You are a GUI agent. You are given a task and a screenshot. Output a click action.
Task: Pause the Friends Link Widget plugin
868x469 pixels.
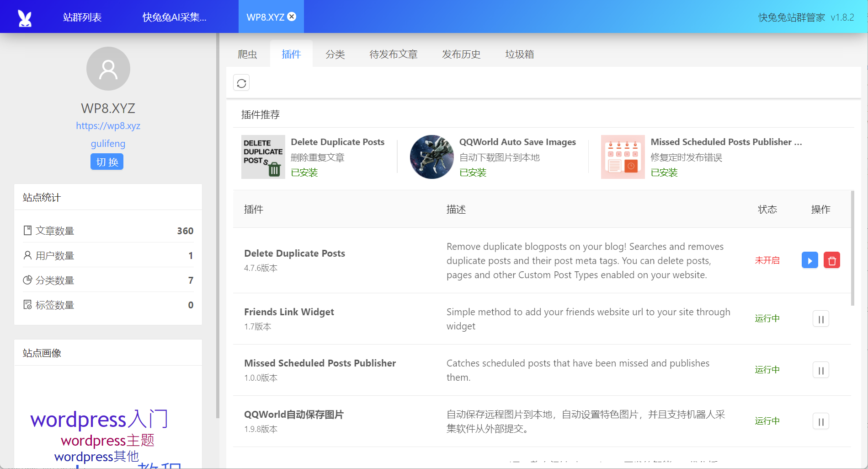point(821,319)
